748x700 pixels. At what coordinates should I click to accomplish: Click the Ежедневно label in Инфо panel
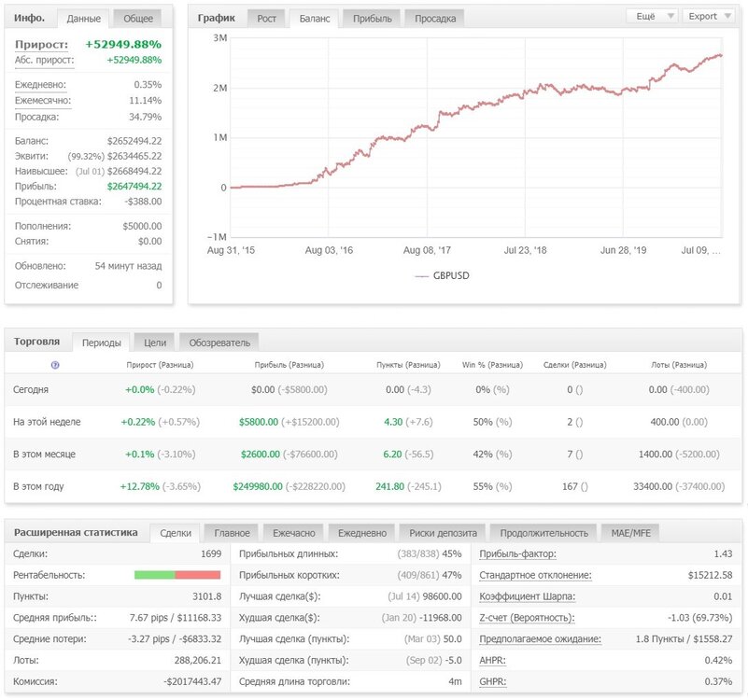(x=40, y=85)
